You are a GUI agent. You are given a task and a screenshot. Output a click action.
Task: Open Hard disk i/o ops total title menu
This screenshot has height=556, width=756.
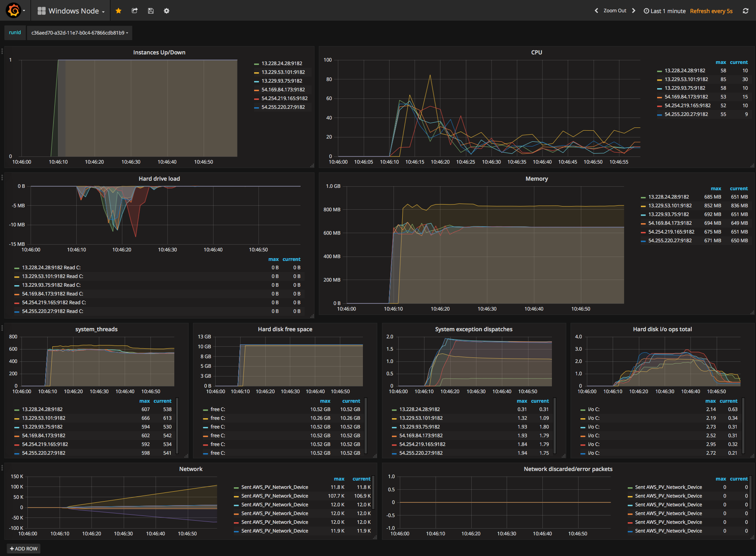click(x=662, y=329)
